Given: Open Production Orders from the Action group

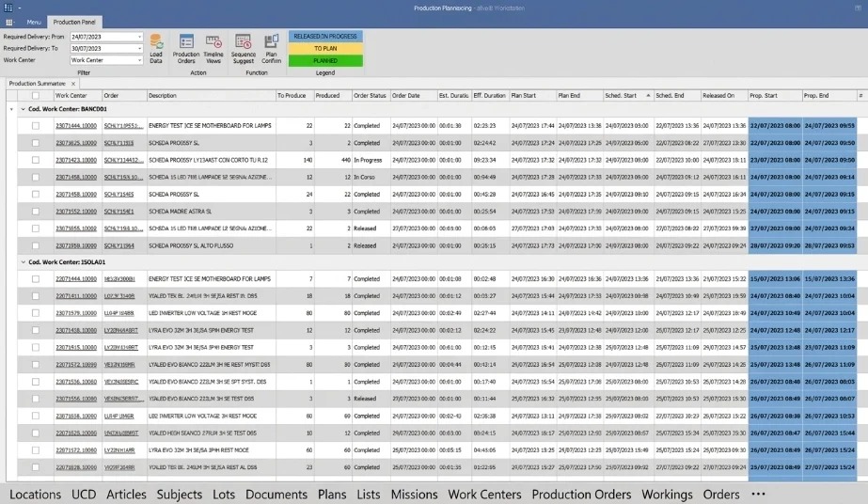Looking at the screenshot, I should click(186, 49).
